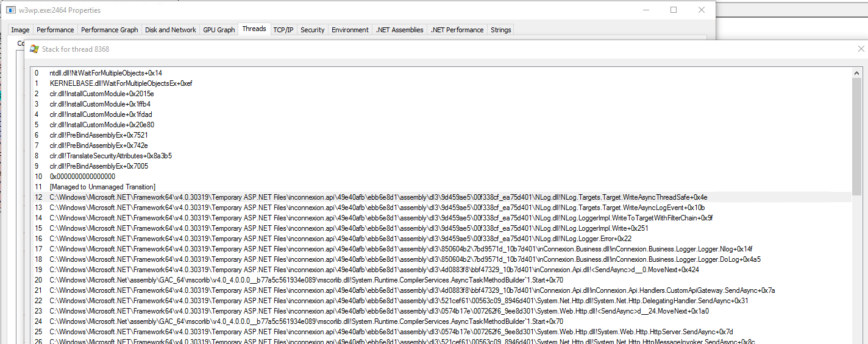
Task: Select frame clr.dll!InstallCustomModule+0x1ffb4
Action: click(441, 104)
